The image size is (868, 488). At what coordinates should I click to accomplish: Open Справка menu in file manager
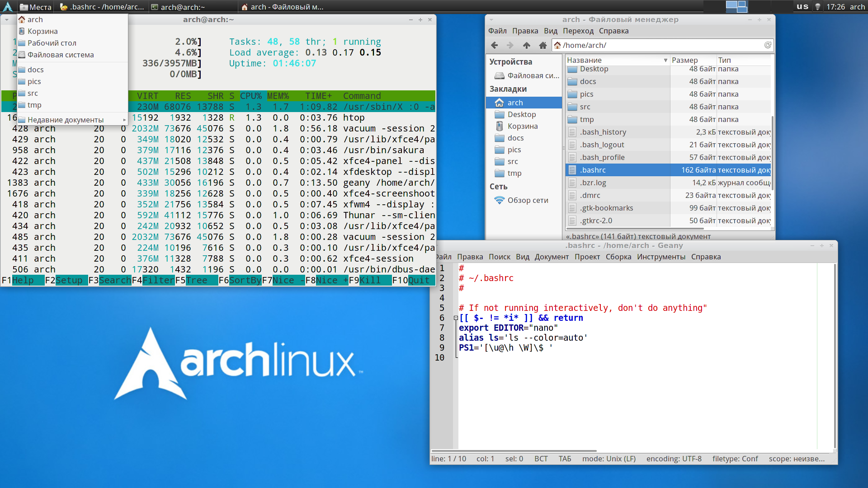(613, 31)
